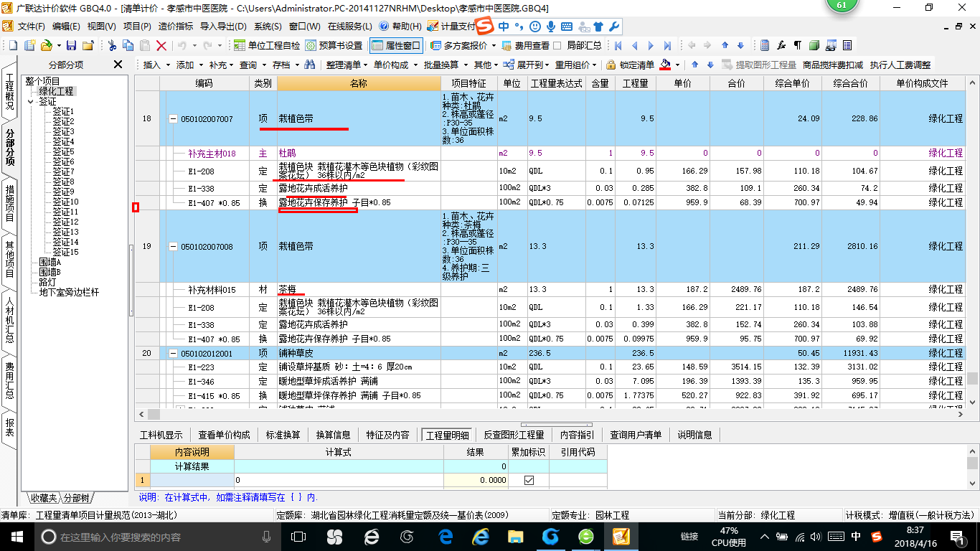This screenshot has width=980, height=551.
Task: Open 查看单价构成 bottom tab
Action: coord(224,435)
